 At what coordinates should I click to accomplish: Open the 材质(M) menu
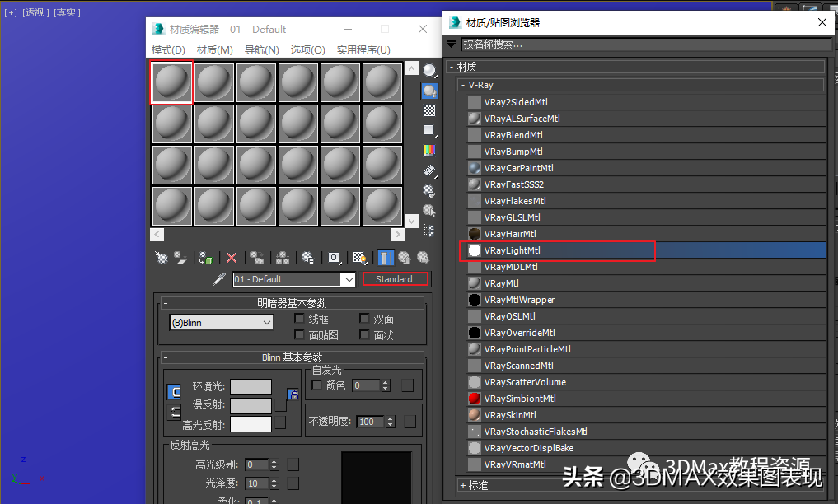(x=215, y=49)
